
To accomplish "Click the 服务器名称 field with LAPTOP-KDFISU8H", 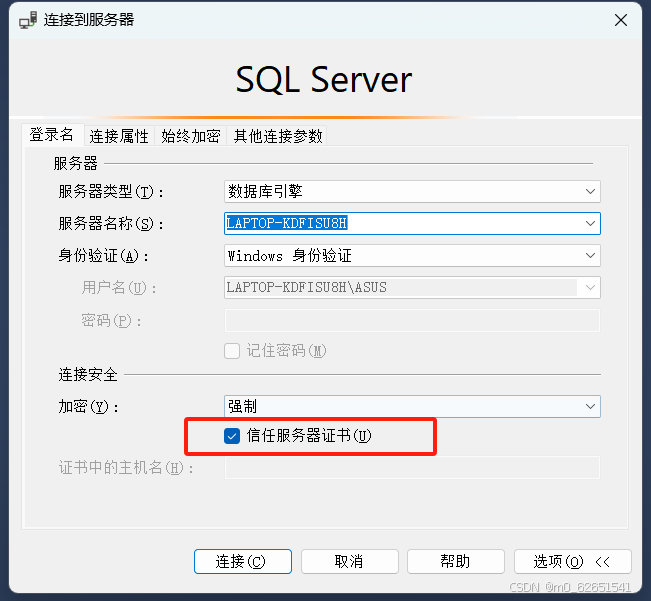I will point(412,223).
